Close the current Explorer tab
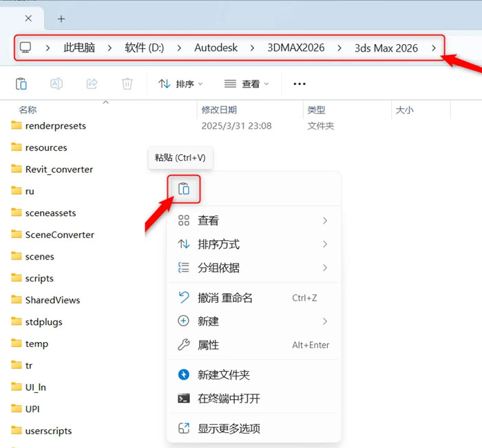 [28, 19]
